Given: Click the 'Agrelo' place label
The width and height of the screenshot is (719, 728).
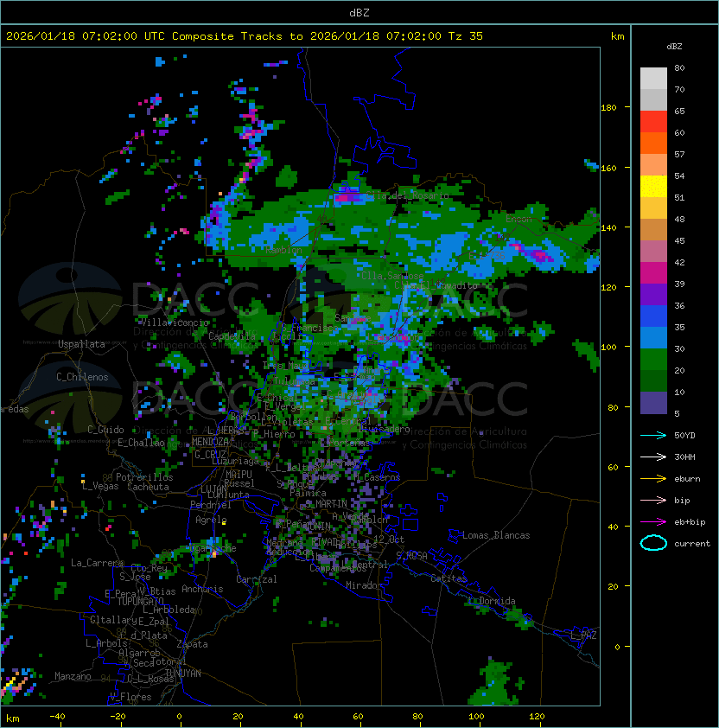Looking at the screenshot, I should point(211,520).
